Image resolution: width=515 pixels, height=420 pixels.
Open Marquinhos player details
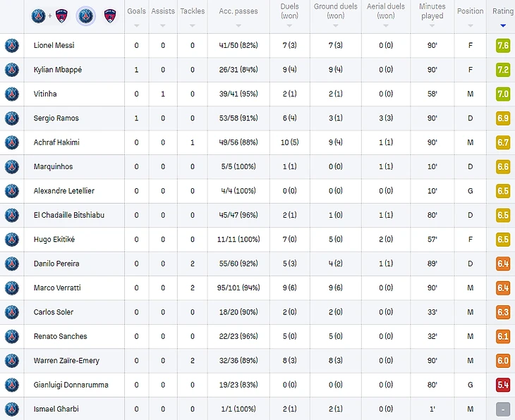(53, 167)
